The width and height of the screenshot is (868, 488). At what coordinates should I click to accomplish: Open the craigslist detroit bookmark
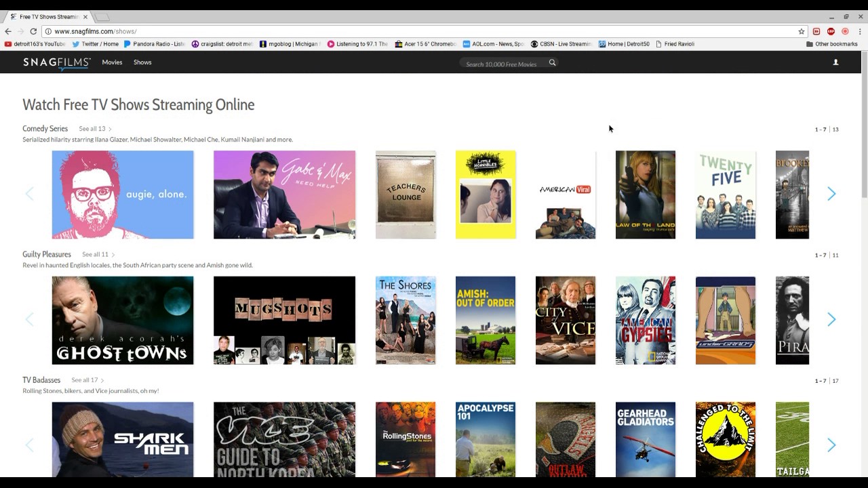[222, 44]
